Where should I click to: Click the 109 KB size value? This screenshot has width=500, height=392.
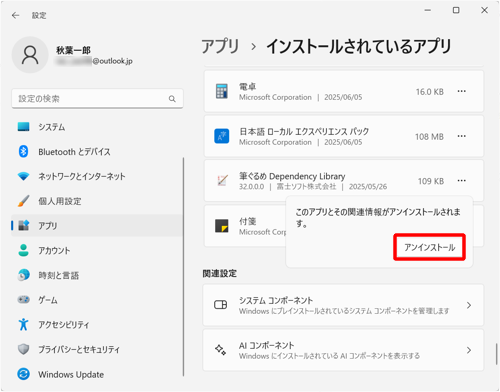pos(431,181)
